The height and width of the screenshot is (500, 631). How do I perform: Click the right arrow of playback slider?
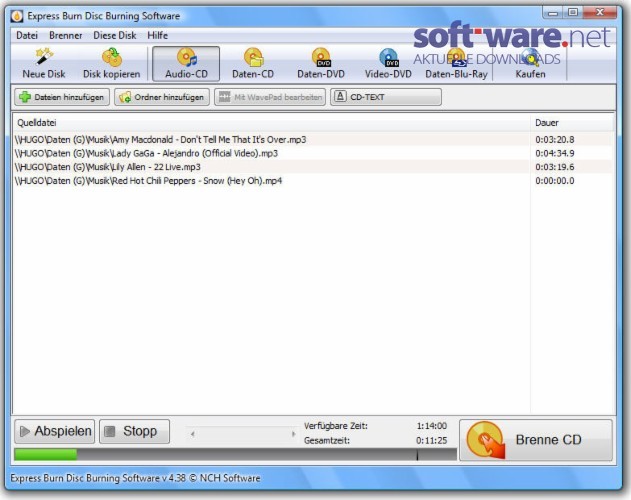[293, 434]
